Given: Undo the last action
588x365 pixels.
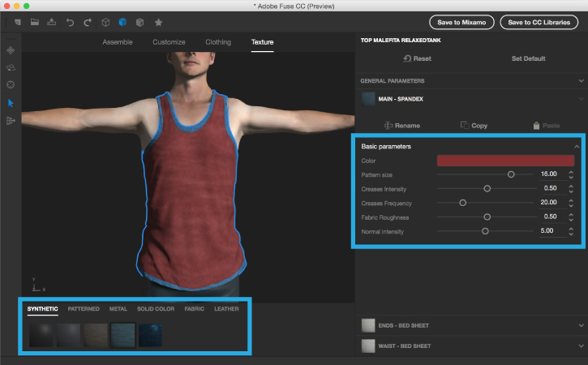Looking at the screenshot, I should coord(70,22).
